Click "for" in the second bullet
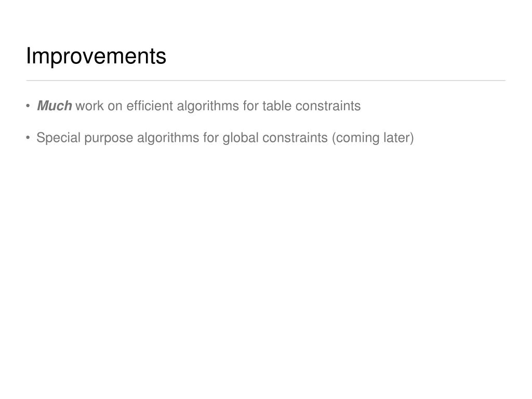 211,138
